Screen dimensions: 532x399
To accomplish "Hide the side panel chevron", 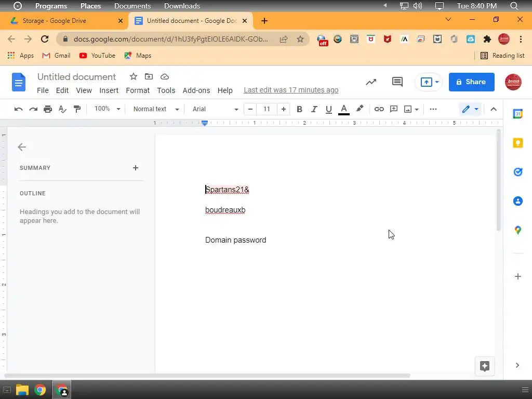I will click(x=517, y=365).
